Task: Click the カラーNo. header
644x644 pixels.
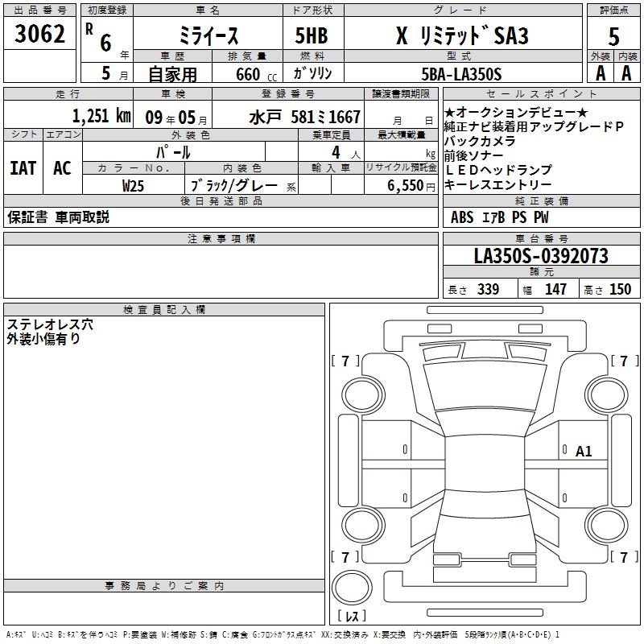Action: [x=134, y=168]
